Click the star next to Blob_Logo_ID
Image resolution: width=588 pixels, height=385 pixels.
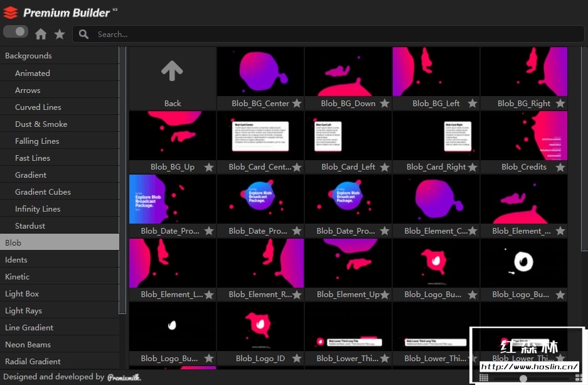[x=297, y=359]
